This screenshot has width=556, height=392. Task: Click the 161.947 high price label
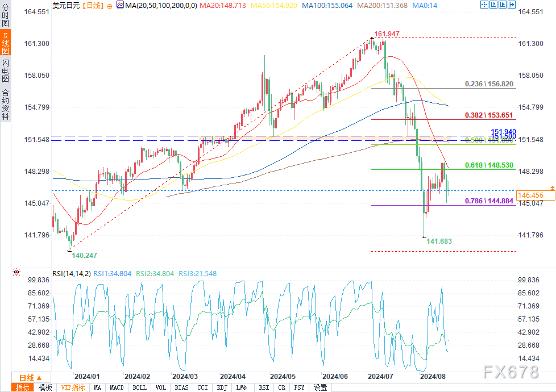coord(387,34)
